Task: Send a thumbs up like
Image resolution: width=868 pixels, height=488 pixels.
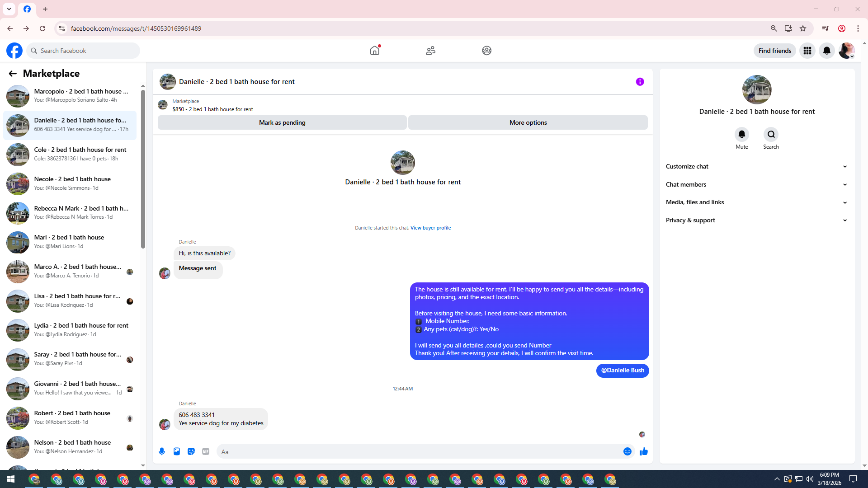Action: point(644,451)
